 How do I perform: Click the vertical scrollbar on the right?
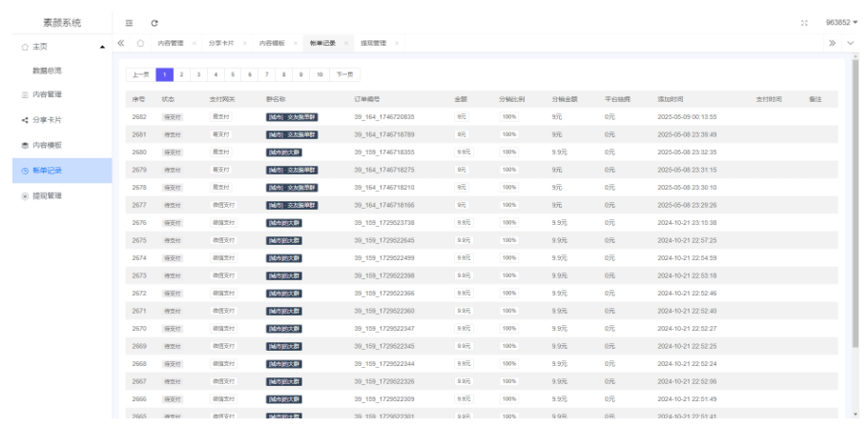[x=854, y=191]
